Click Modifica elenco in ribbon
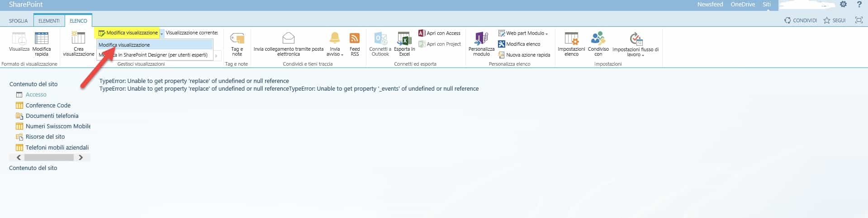 519,44
